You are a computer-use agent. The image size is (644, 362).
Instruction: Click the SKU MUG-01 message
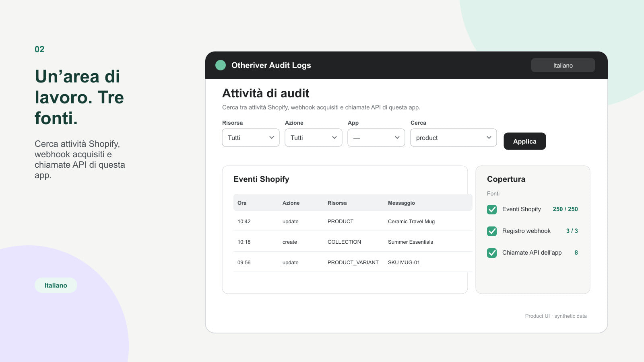[404, 262]
